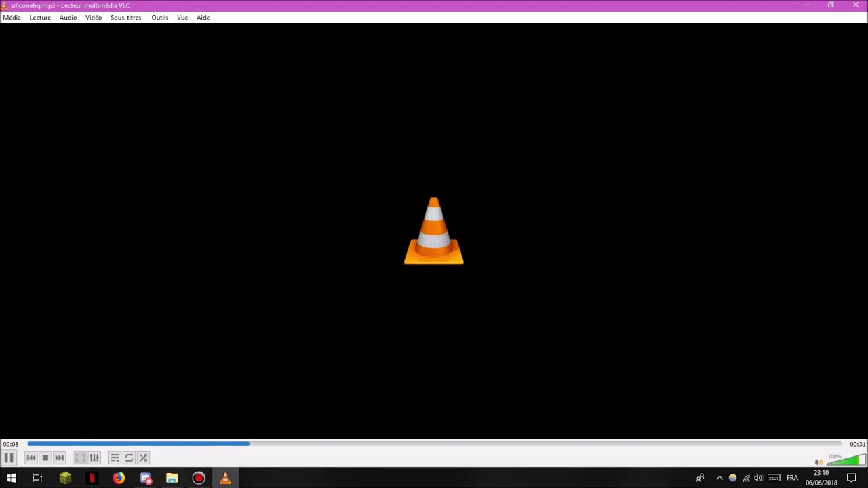Set the VLC volume slider level

[846, 460]
